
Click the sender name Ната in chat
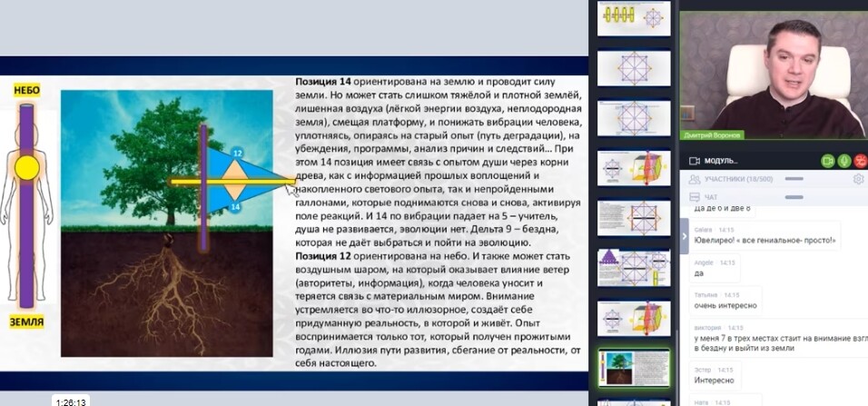click(x=701, y=402)
